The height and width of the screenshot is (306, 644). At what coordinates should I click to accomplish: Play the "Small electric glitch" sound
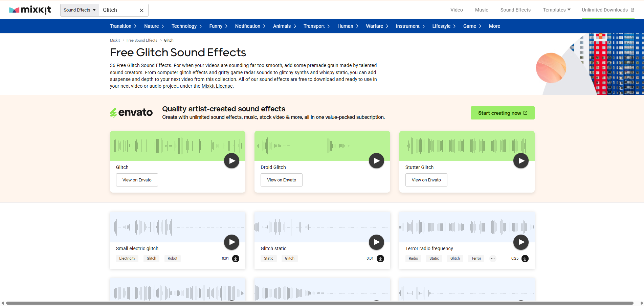pyautogui.click(x=231, y=242)
